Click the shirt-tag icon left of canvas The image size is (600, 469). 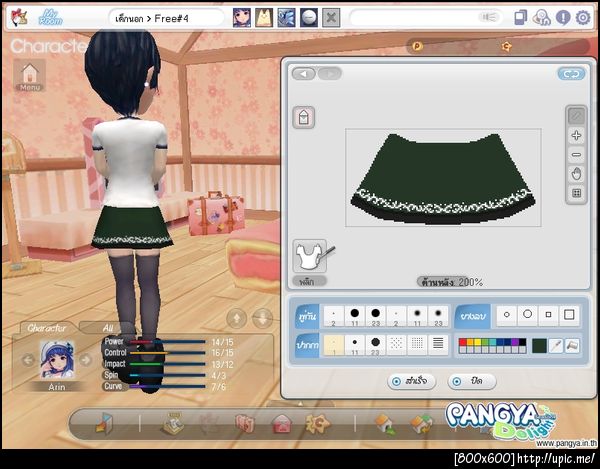coord(304,117)
